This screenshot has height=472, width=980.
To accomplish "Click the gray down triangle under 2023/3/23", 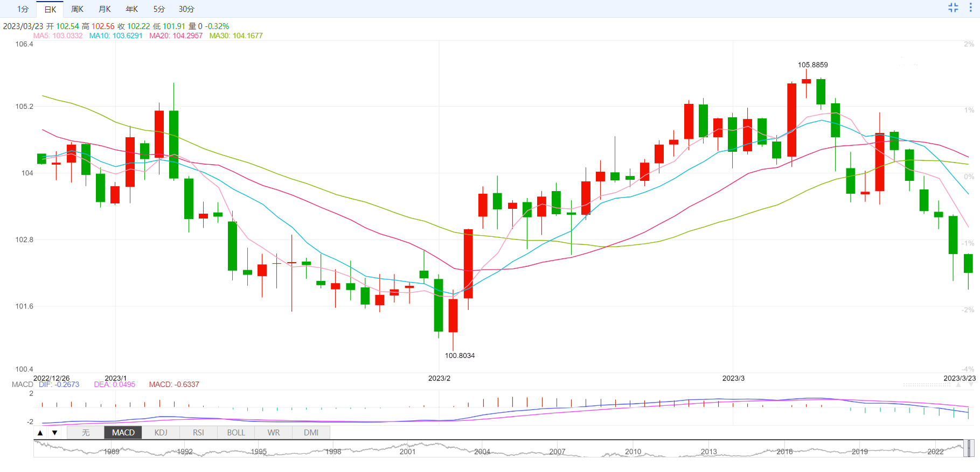I will 971,385.
